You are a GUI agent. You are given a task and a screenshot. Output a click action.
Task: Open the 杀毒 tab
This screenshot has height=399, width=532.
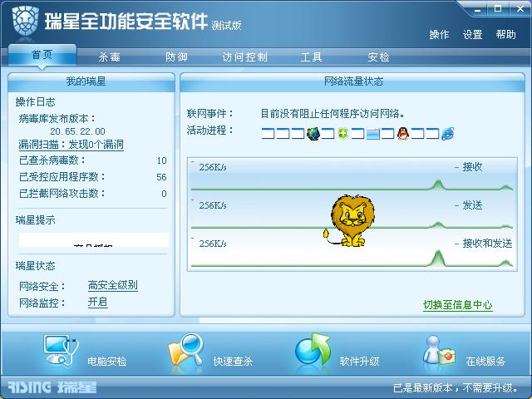click(x=109, y=57)
